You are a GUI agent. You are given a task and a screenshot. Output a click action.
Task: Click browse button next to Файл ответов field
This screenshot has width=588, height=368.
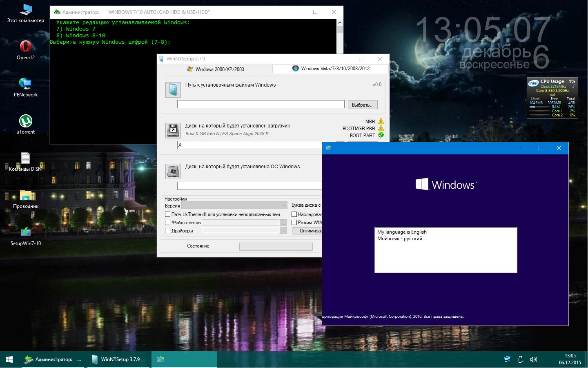click(283, 223)
